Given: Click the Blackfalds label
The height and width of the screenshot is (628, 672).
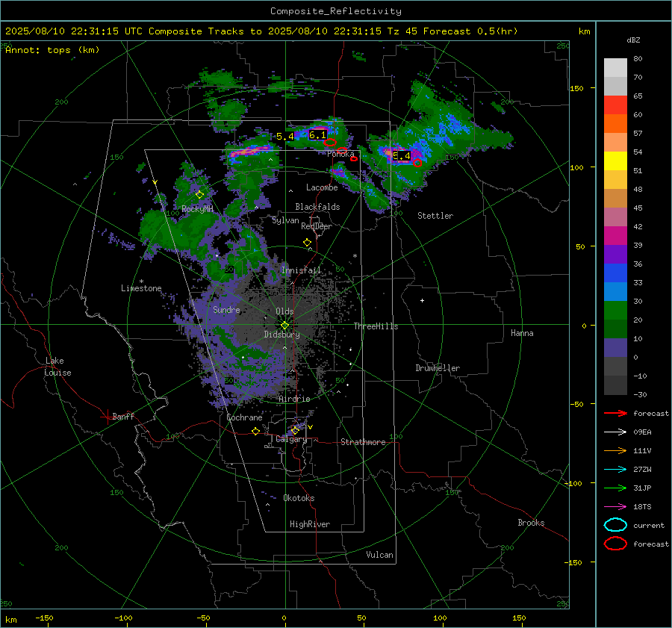Looking at the screenshot, I should coord(317,207).
